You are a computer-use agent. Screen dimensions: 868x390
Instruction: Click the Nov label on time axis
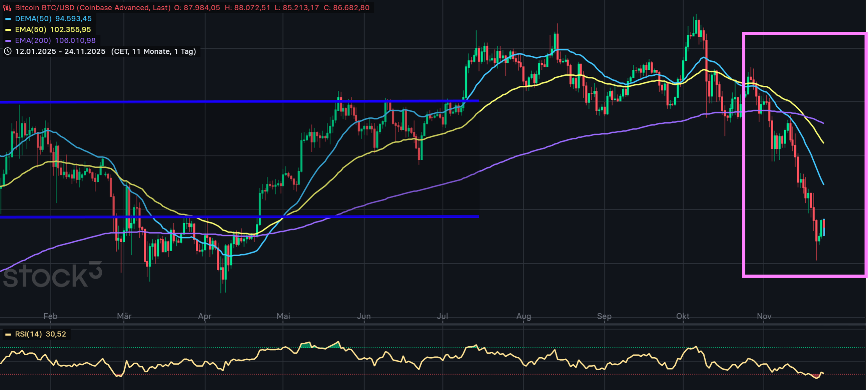click(764, 316)
